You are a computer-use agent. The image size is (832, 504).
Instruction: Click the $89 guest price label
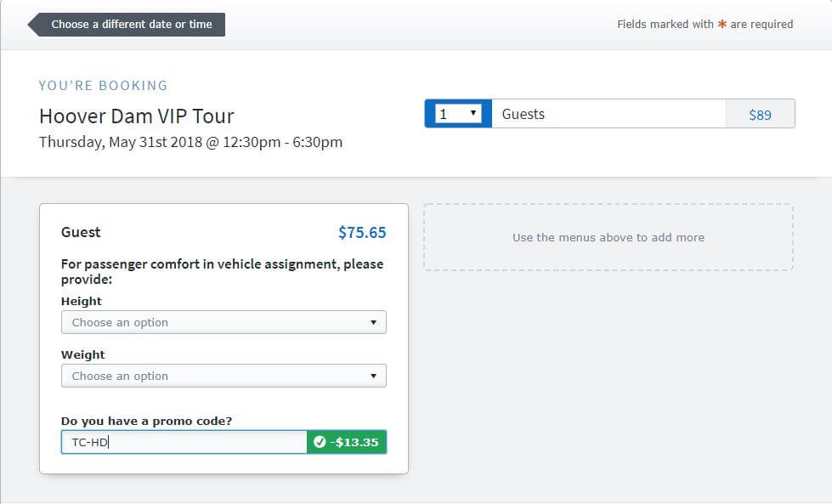click(760, 115)
